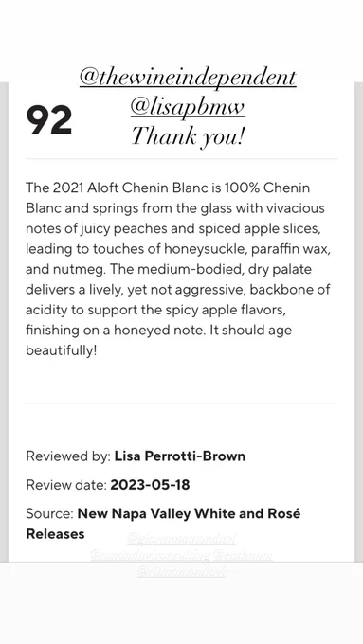Tap the @lisapbmw mention tag
Image resolution: width=363 pixels, height=644 pixels.
tap(188, 107)
